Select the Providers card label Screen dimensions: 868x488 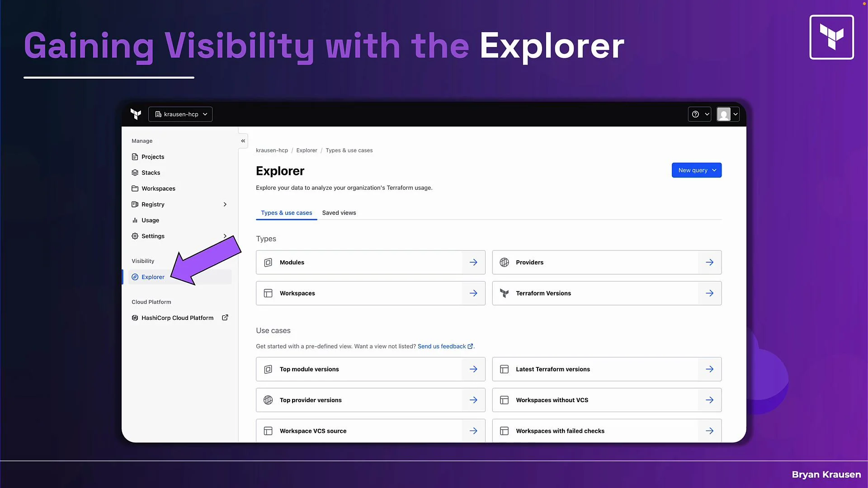point(529,263)
